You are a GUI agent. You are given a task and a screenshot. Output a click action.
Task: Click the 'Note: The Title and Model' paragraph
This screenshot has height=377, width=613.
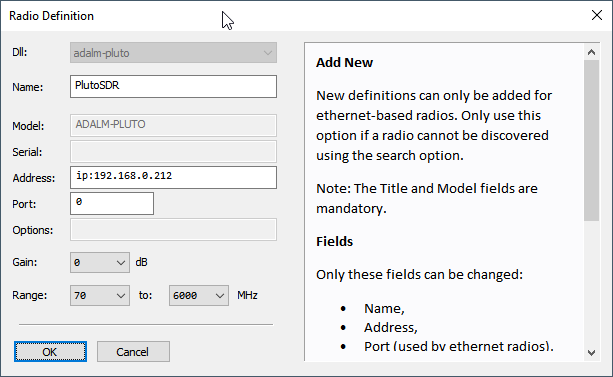coord(427,198)
